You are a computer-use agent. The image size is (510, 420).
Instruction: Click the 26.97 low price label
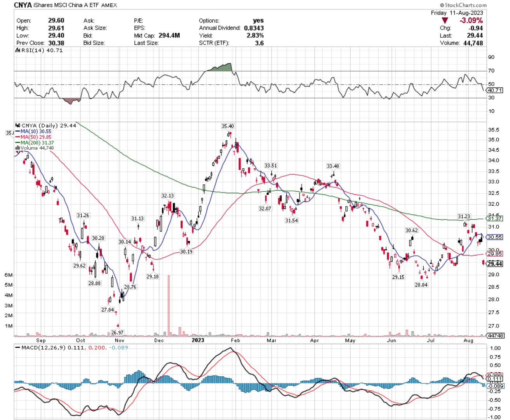117,332
